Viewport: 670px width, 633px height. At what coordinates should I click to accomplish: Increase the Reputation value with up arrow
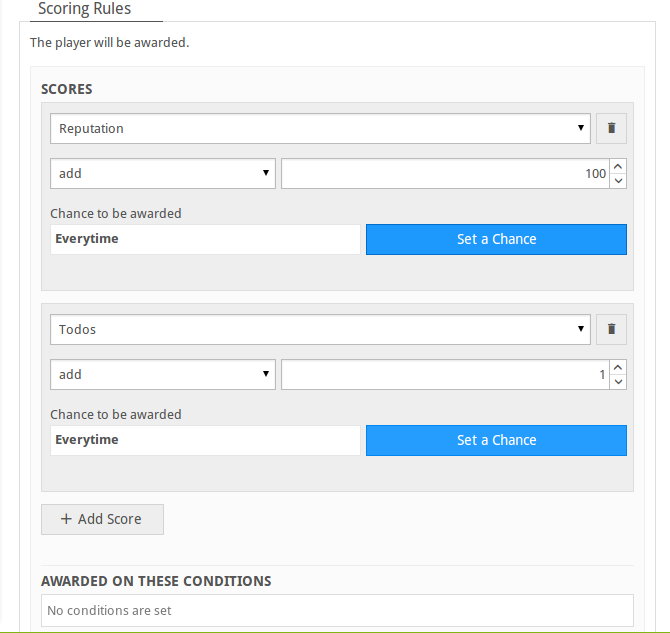pyautogui.click(x=618, y=166)
